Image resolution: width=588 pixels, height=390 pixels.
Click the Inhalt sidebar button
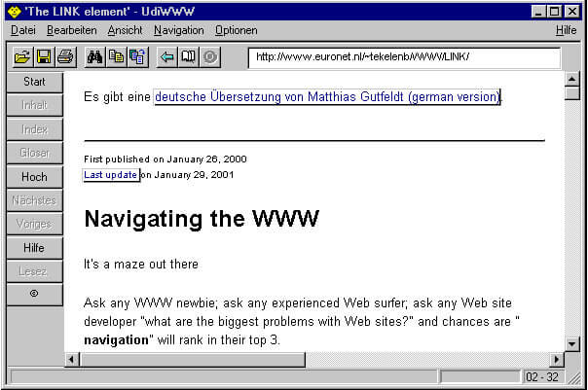[x=34, y=105]
